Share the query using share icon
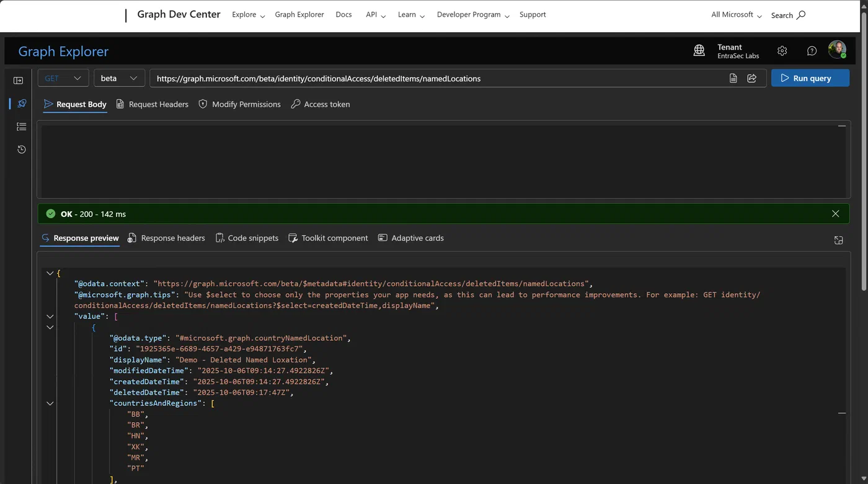The height and width of the screenshot is (484, 868). pyautogui.click(x=752, y=78)
